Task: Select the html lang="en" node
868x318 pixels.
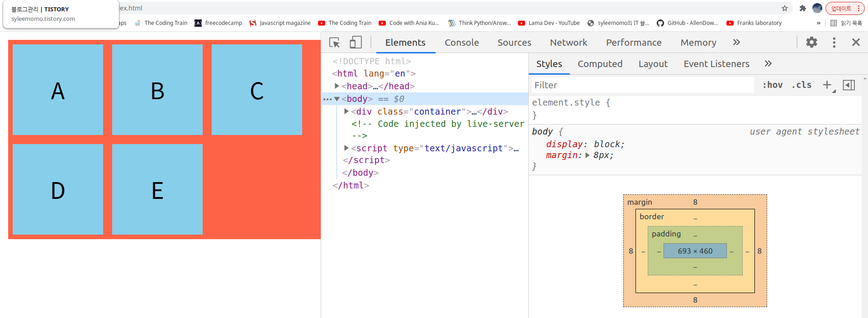Action: (374, 73)
